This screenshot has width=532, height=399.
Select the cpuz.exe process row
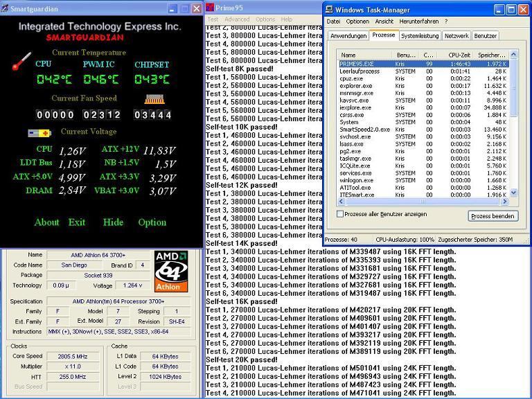423,78
